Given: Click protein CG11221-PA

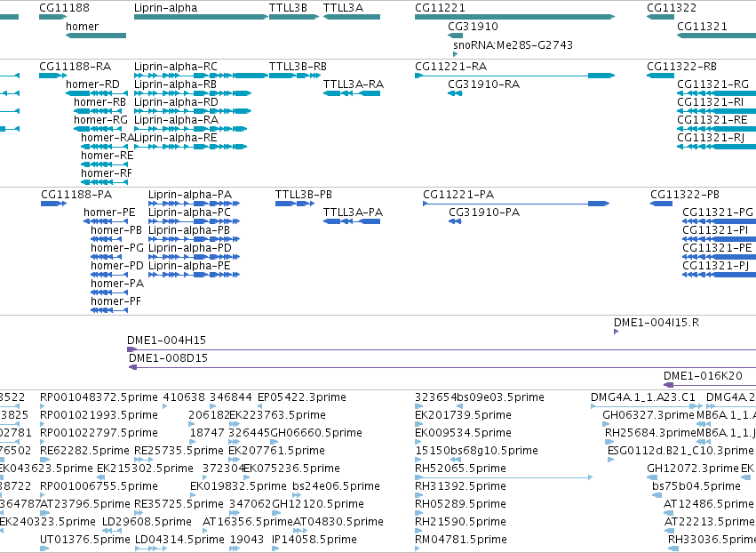Looking at the screenshot, I should click(x=458, y=195).
